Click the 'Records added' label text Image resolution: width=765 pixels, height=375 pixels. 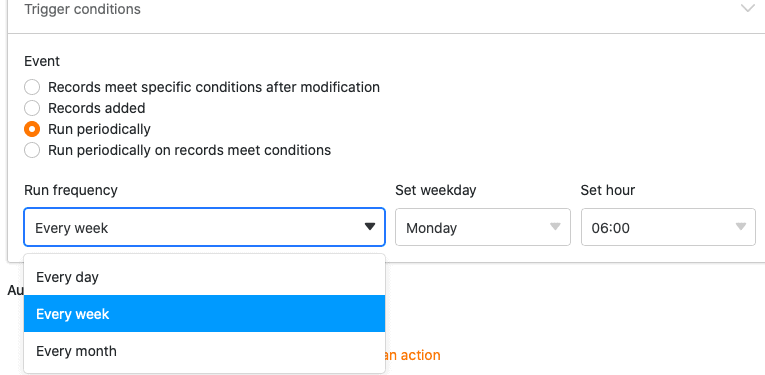tap(97, 108)
